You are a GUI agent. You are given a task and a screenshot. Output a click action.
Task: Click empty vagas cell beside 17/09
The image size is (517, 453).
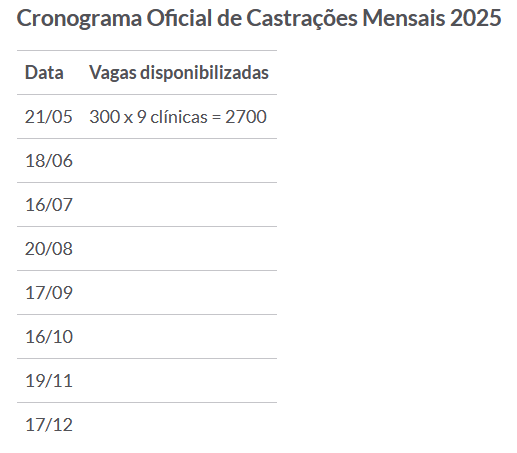[179, 293]
